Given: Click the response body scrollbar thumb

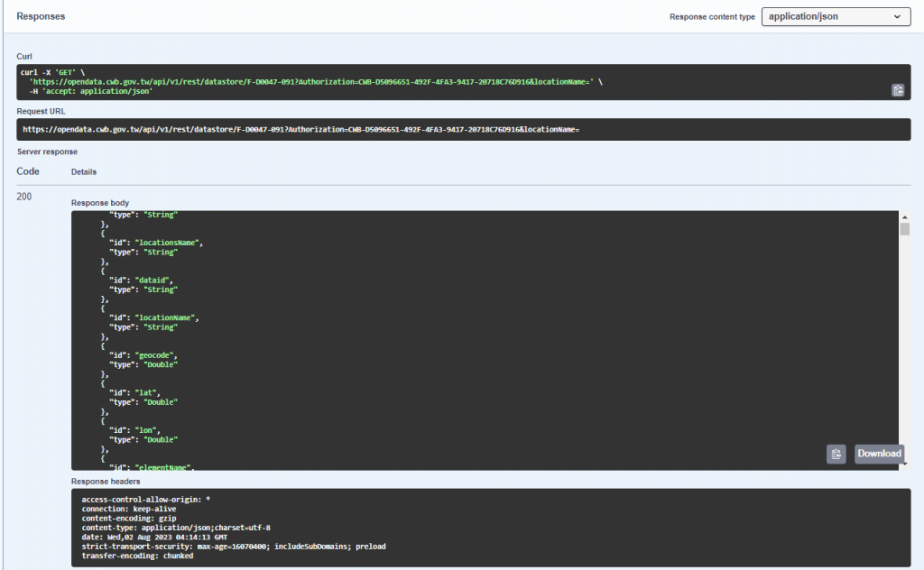Looking at the screenshot, I should 904,229.
